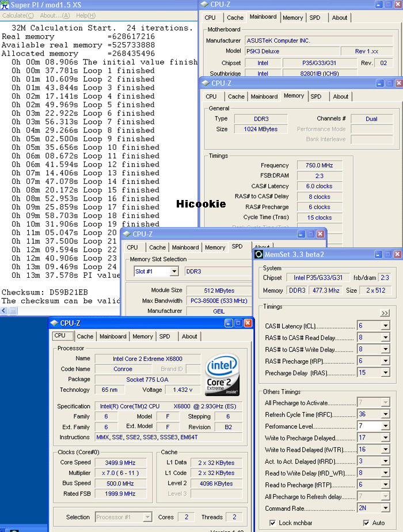This screenshot has height=532, width=403.
Task: Click the Voltage value 1.432 v
Action: (x=183, y=390)
